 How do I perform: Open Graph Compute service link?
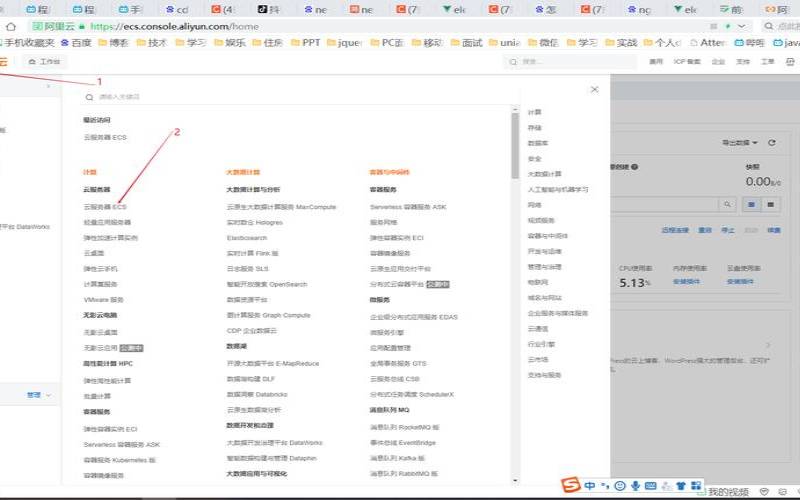click(x=268, y=315)
